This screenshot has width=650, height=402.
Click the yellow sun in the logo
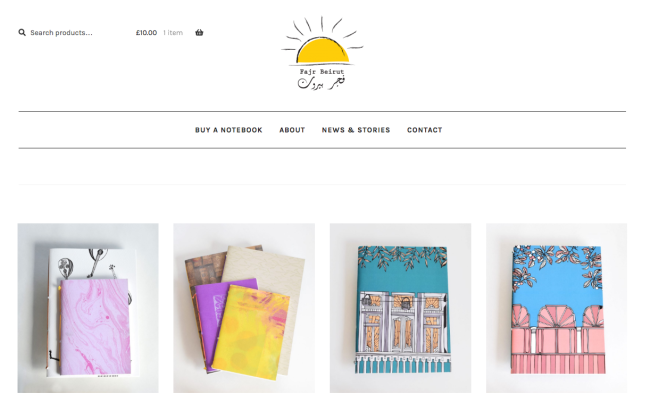(323, 51)
